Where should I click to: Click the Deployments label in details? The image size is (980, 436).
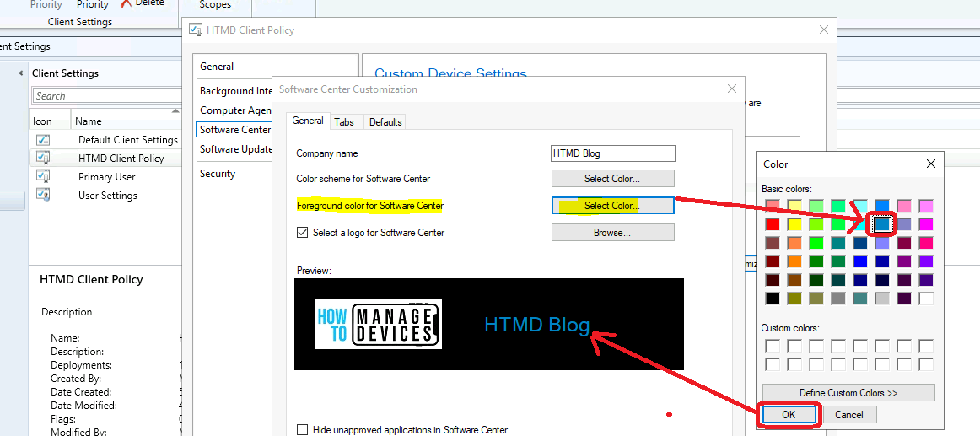(81, 365)
